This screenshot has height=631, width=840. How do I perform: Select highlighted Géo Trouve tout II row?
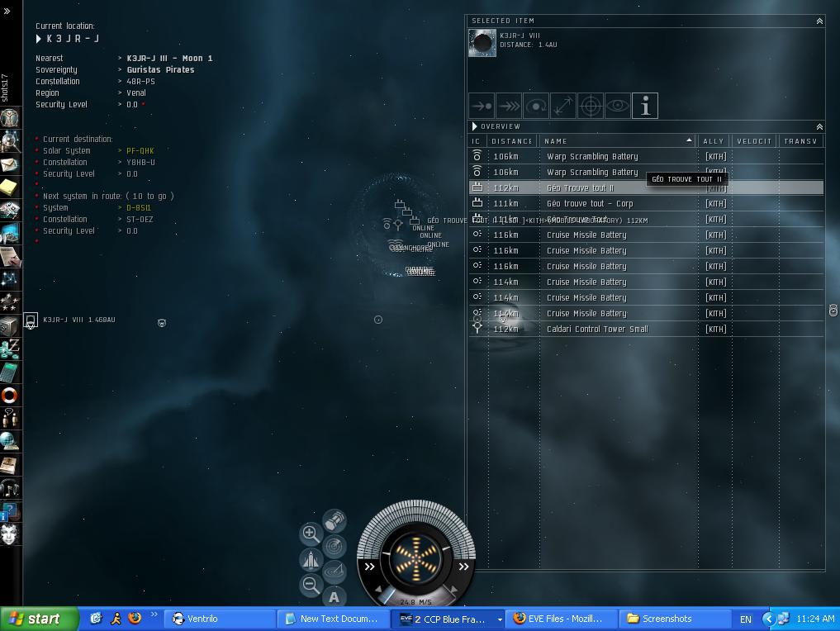pos(646,188)
